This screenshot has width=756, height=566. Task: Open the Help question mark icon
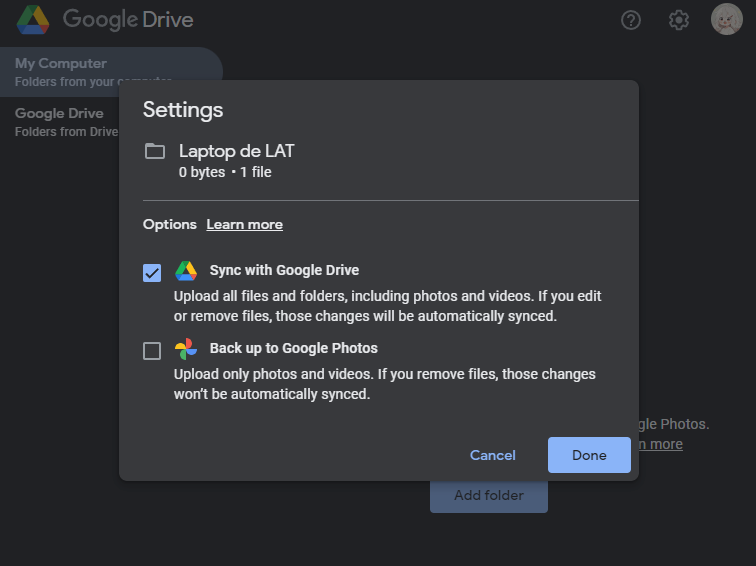click(x=630, y=20)
